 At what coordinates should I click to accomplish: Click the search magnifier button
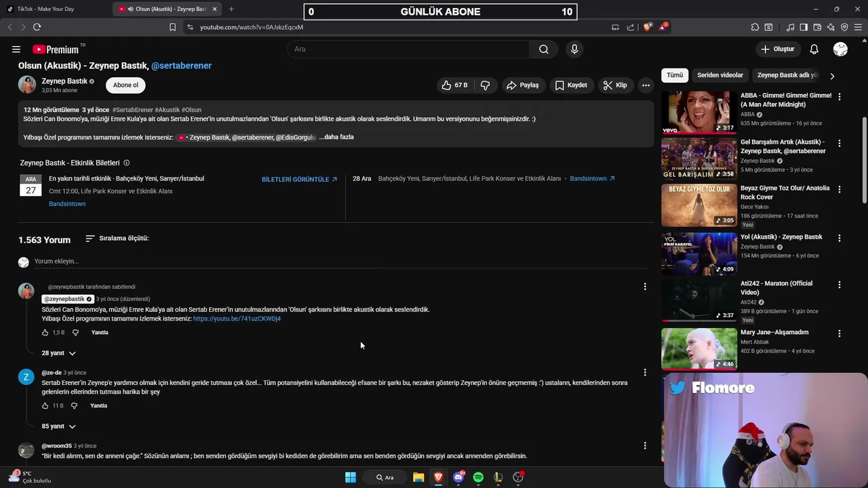click(x=544, y=49)
